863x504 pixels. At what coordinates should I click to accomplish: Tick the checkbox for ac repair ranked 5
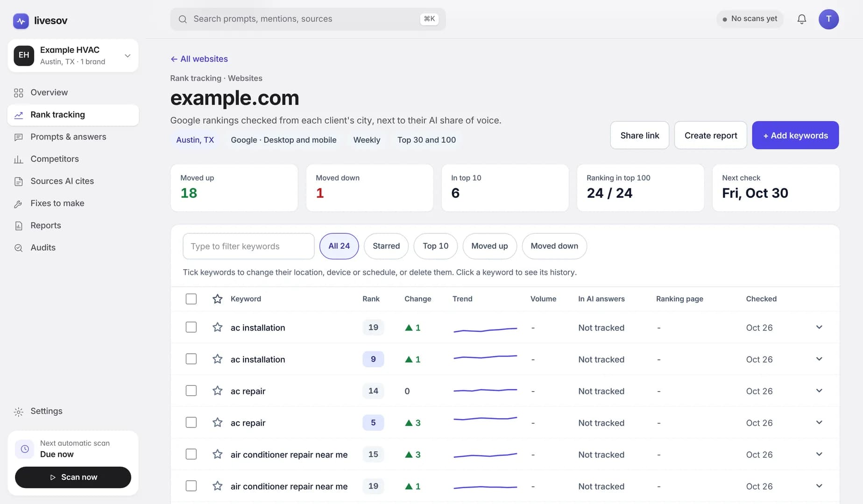click(x=191, y=422)
